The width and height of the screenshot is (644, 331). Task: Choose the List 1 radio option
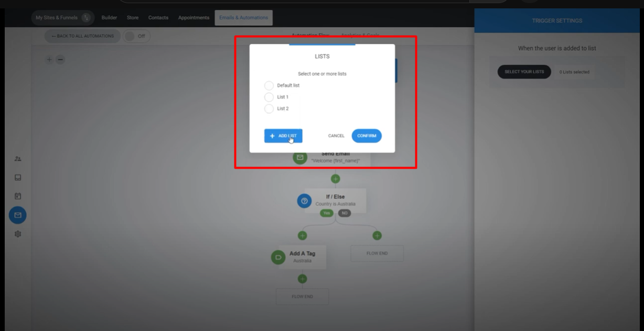[x=269, y=97]
